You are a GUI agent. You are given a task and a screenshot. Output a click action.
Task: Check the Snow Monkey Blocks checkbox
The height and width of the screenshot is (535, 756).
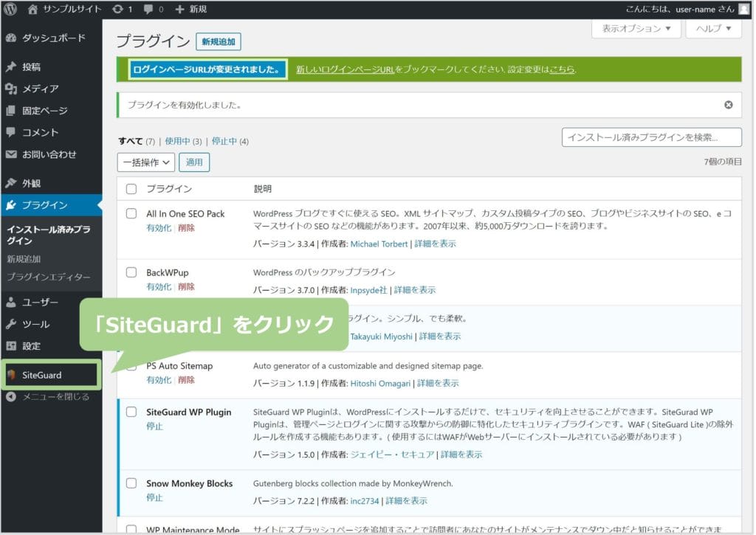(x=131, y=483)
